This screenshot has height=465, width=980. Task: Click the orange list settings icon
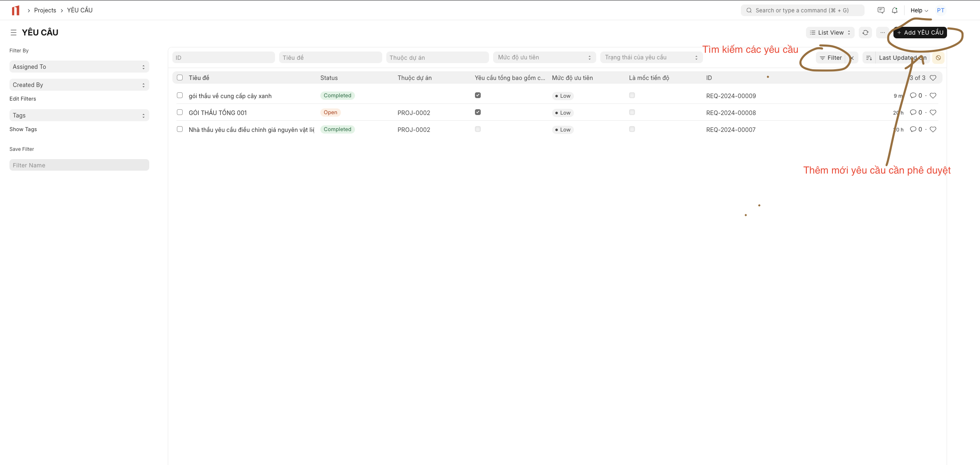click(x=938, y=58)
